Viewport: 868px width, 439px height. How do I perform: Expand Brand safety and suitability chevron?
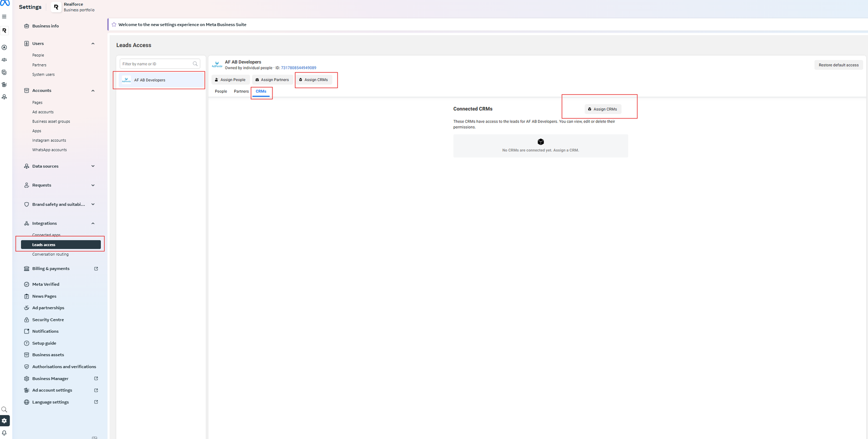[93, 204]
